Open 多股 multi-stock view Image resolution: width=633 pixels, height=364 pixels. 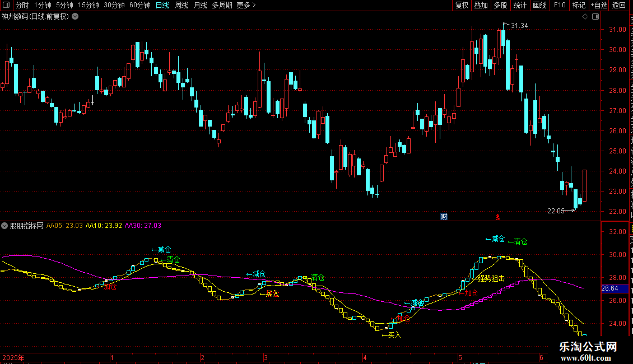click(x=500, y=5)
